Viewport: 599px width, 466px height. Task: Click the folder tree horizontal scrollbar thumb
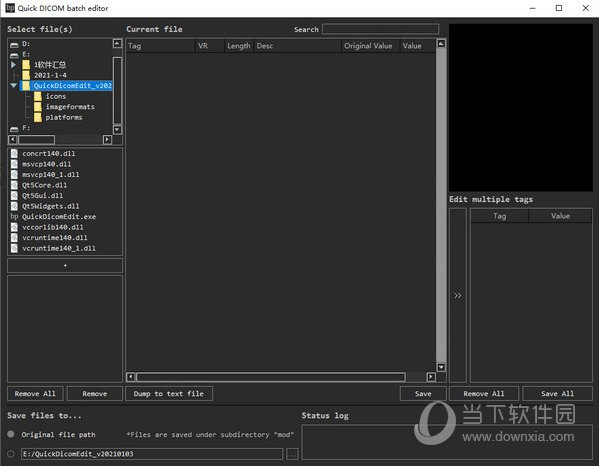pyautogui.click(x=37, y=140)
